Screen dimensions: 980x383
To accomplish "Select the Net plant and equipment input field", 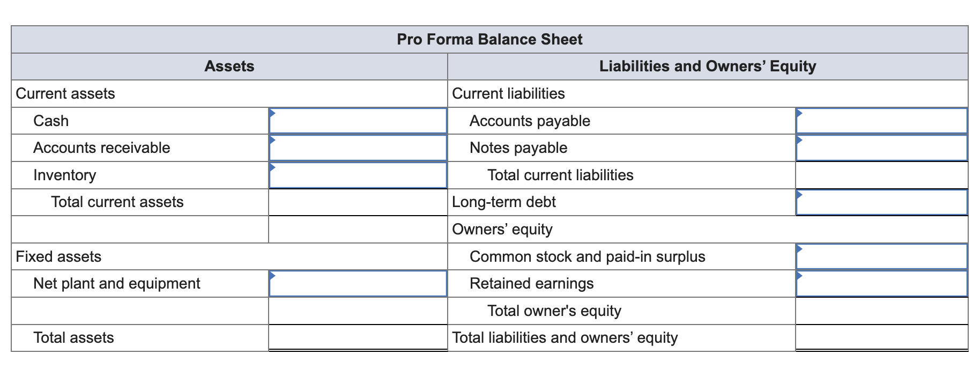I will coord(358,284).
